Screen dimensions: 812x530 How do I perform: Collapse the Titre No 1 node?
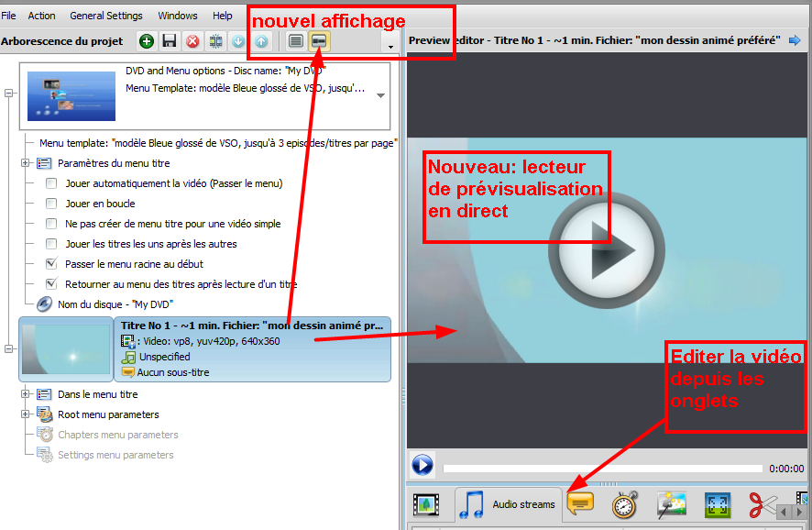9,349
